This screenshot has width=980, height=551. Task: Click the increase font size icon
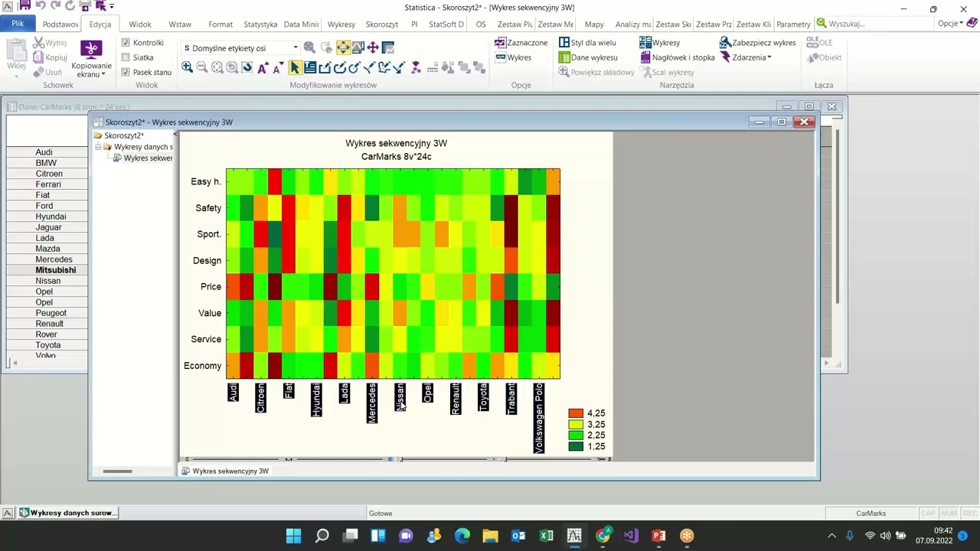point(262,67)
